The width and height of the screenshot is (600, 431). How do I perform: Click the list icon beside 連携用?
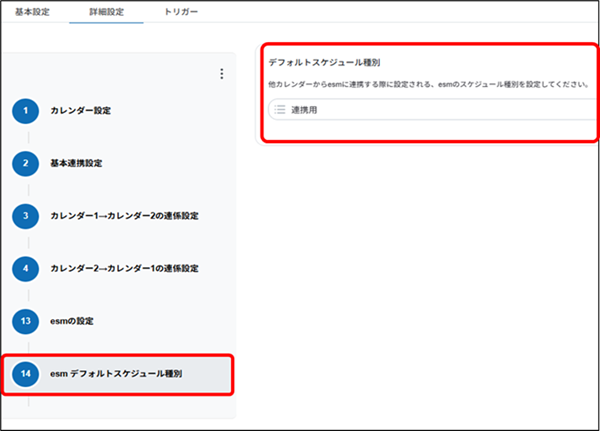(280, 109)
